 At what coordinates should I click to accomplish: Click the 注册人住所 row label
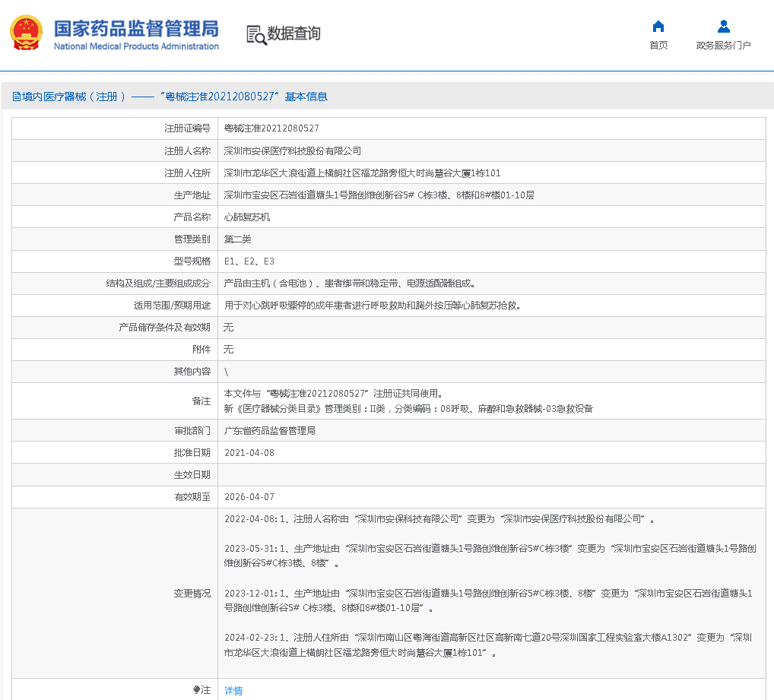point(188,173)
